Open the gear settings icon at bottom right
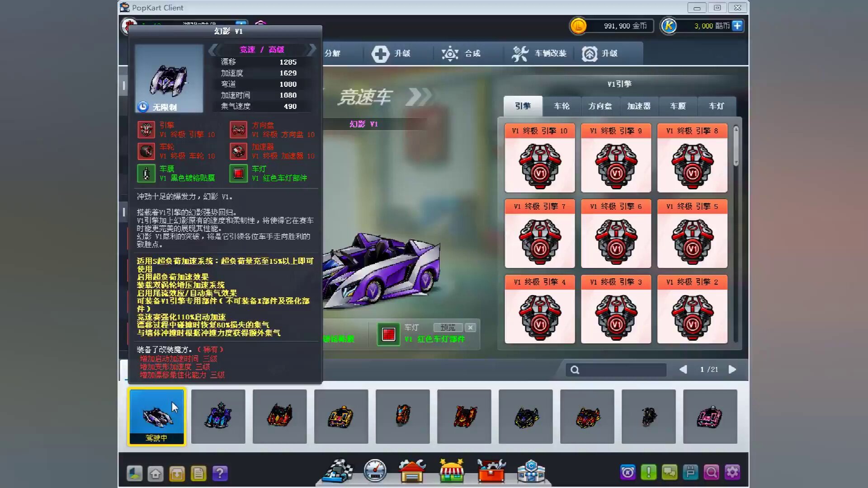 coord(732,472)
